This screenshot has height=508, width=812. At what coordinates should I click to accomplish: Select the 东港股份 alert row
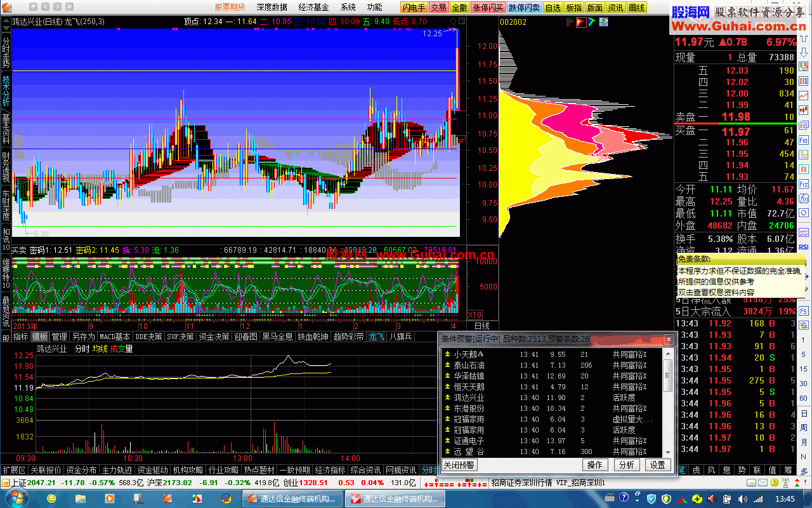click(552, 408)
